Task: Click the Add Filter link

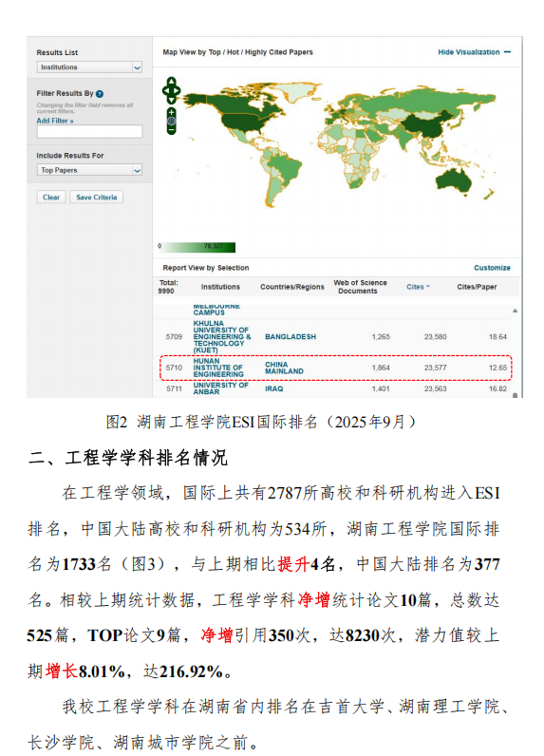Action: (55, 121)
